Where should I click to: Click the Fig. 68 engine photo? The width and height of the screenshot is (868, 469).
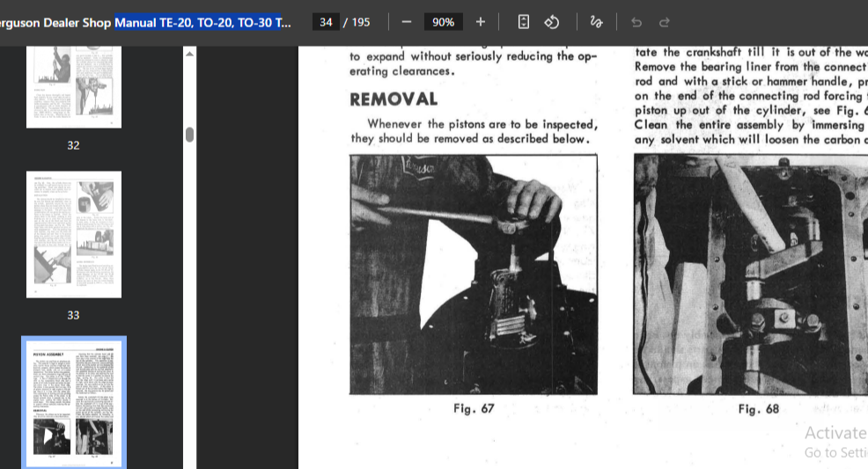[x=750, y=275]
